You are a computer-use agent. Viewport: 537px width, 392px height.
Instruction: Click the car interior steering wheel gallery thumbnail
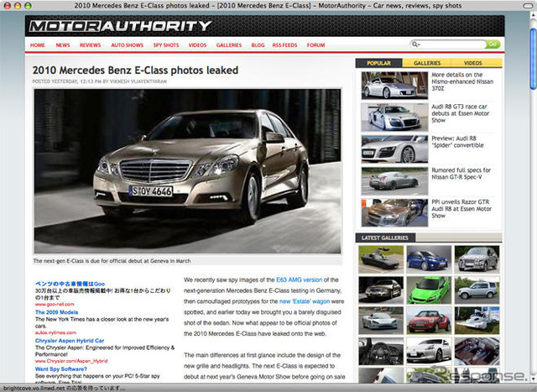pos(381,351)
